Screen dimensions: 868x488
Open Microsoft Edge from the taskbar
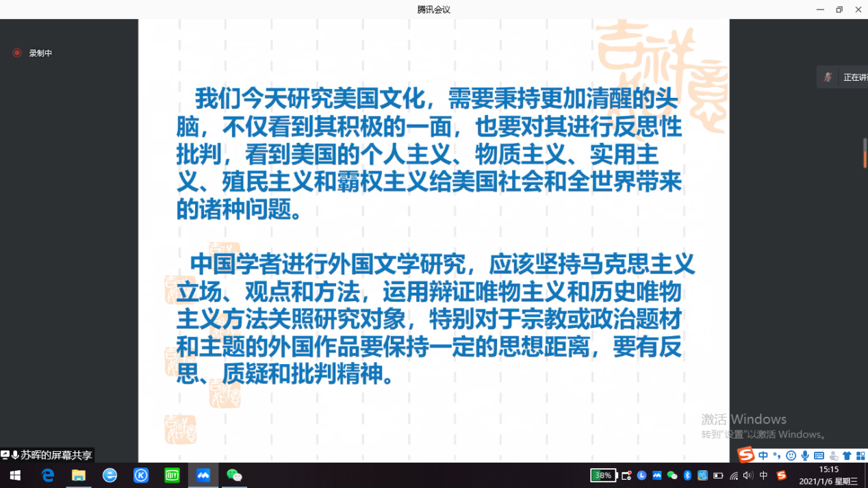pyautogui.click(x=47, y=476)
